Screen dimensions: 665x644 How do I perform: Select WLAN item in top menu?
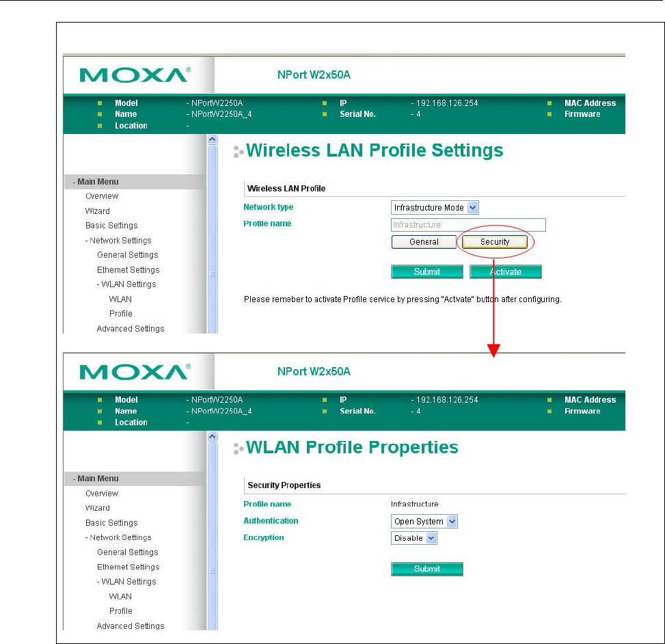[120, 299]
